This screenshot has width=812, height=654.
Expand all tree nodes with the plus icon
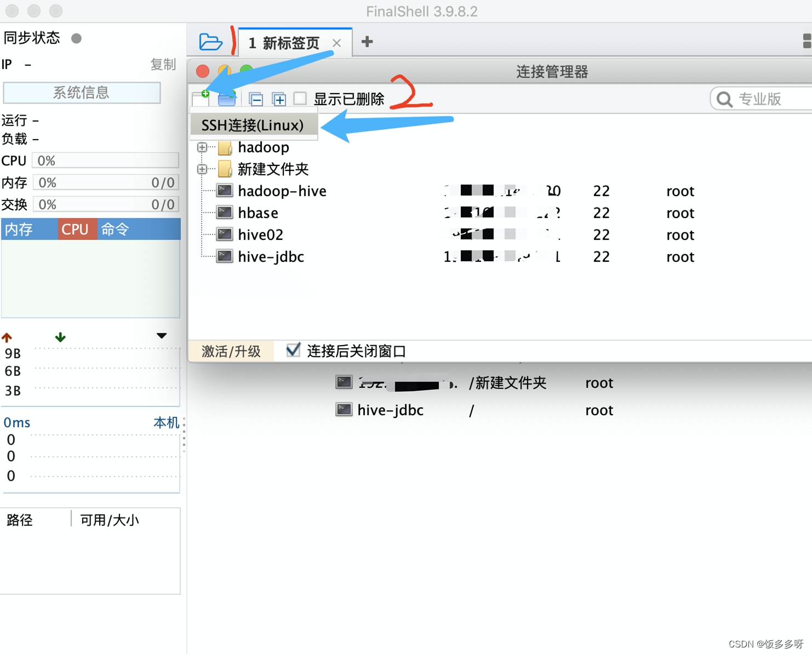click(x=279, y=99)
